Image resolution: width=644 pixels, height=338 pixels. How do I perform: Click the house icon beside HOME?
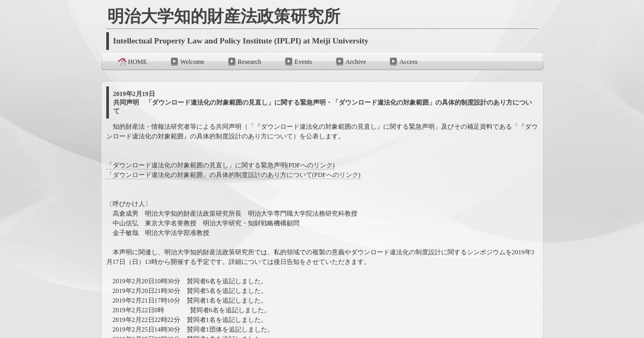click(122, 62)
